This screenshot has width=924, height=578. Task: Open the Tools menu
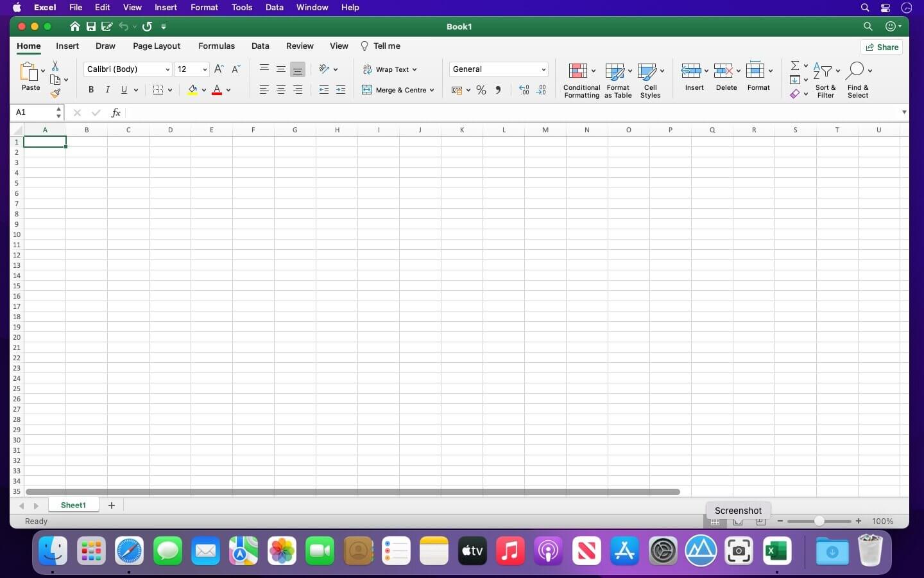pyautogui.click(x=241, y=7)
